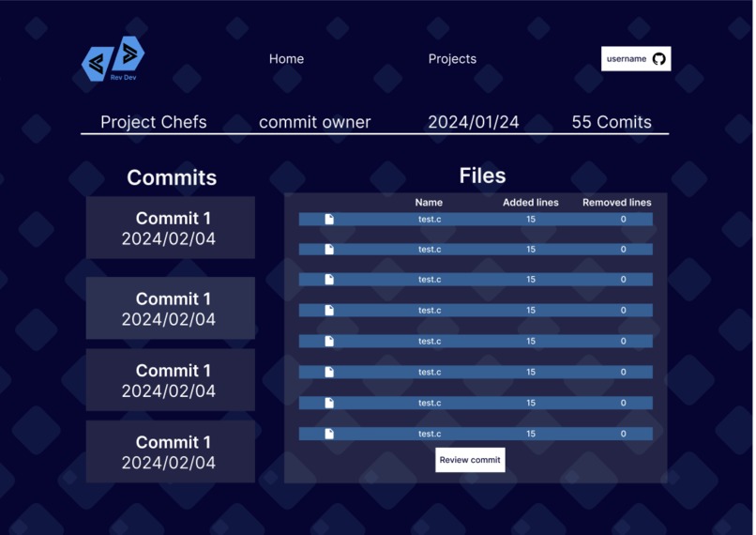Click the Commits heading

[172, 177]
